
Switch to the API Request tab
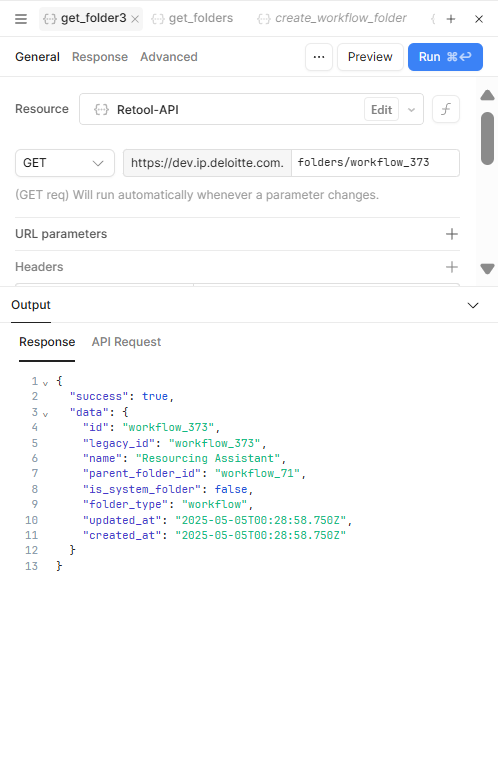click(x=126, y=342)
